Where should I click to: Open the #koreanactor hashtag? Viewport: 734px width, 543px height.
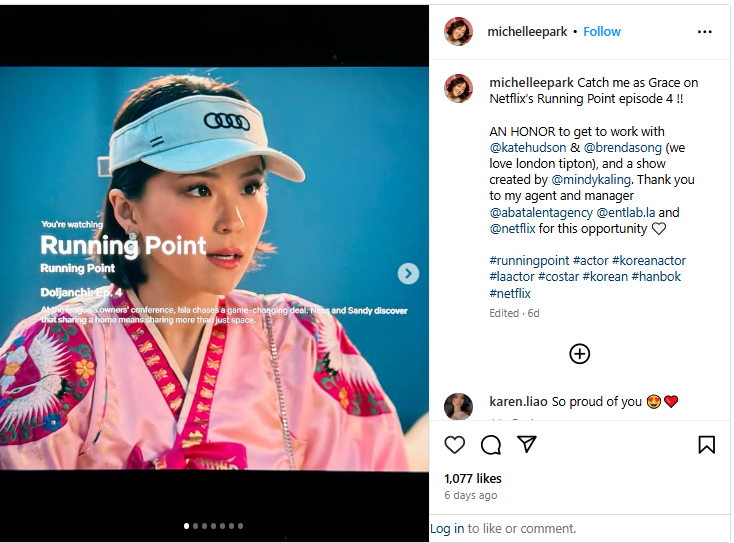649,260
